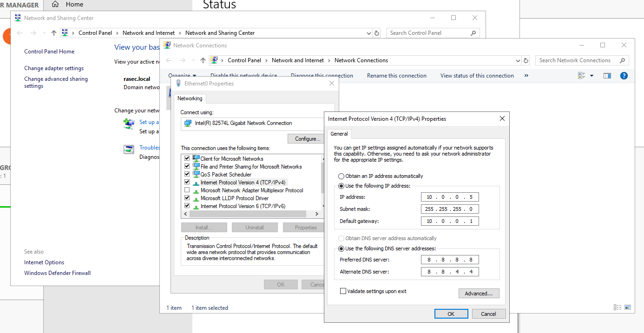Expand address bar history in Network and Sharing Center
Screen dimensions: 644x333
pyautogui.click(x=369, y=33)
